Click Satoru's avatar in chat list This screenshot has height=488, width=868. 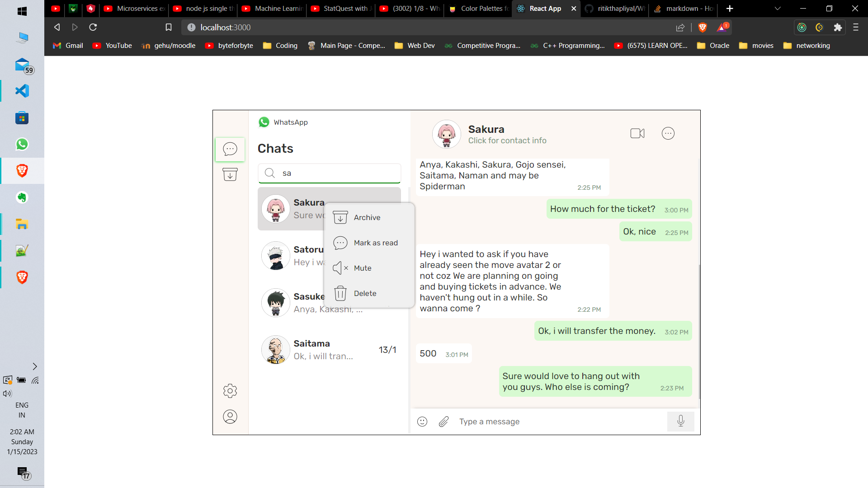click(x=276, y=256)
